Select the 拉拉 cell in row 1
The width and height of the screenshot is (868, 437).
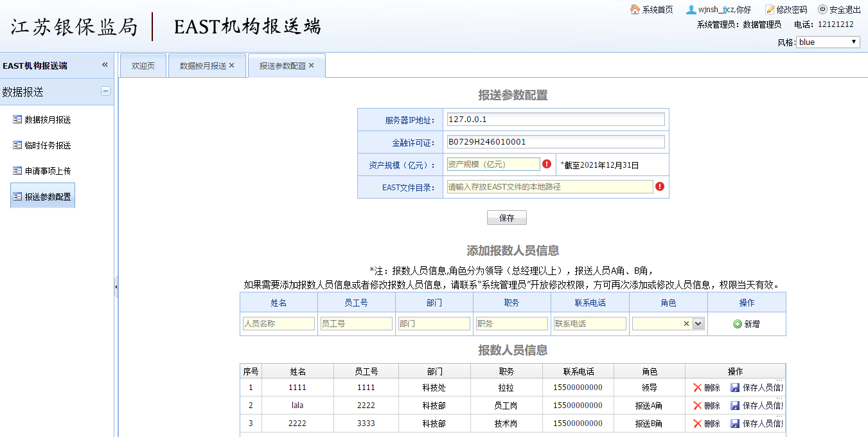pyautogui.click(x=506, y=388)
